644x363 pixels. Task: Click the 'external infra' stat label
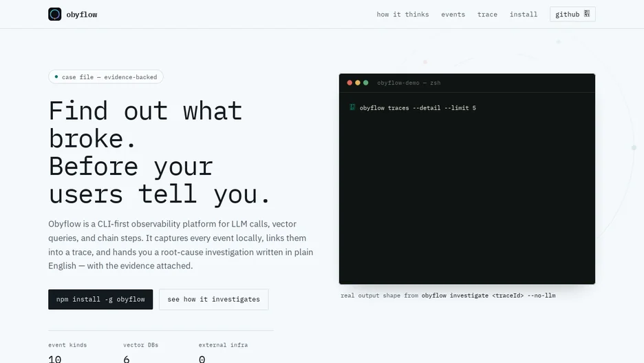(x=223, y=345)
